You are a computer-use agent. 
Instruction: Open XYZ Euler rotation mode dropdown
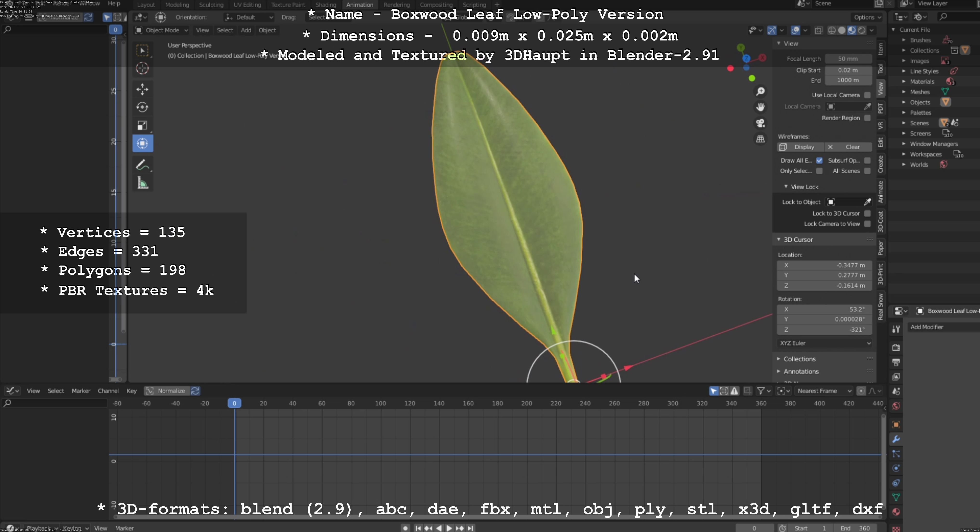pos(824,343)
